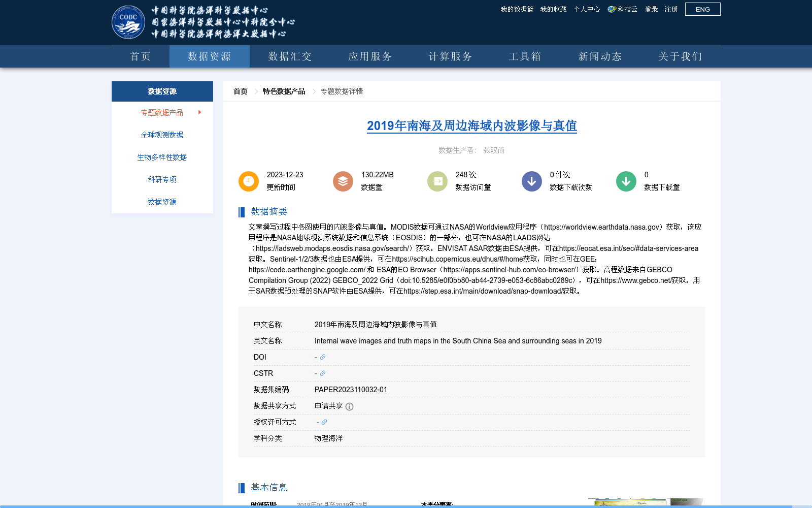
Task: Click the DOI link icon
Action: [x=323, y=357]
